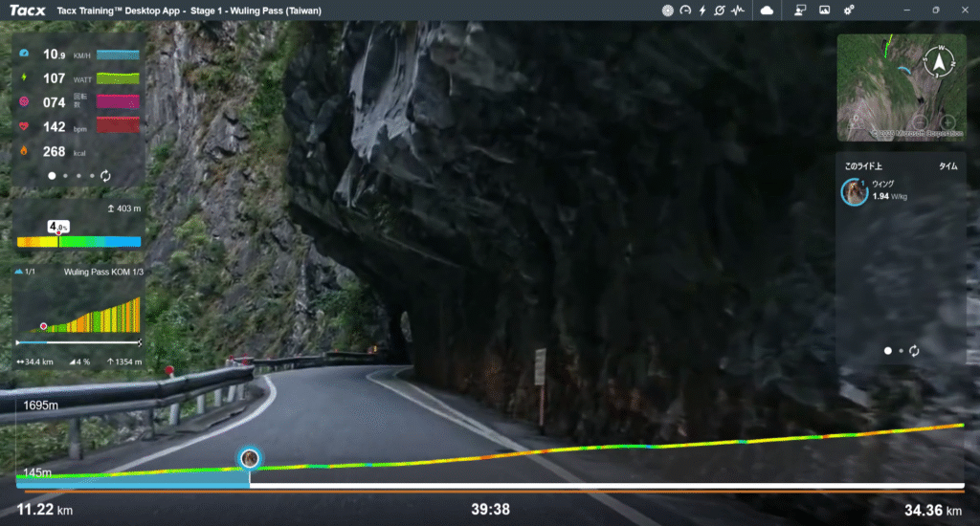The image size is (980, 526).
Task: Click the Tacx logo
Action: click(x=28, y=11)
